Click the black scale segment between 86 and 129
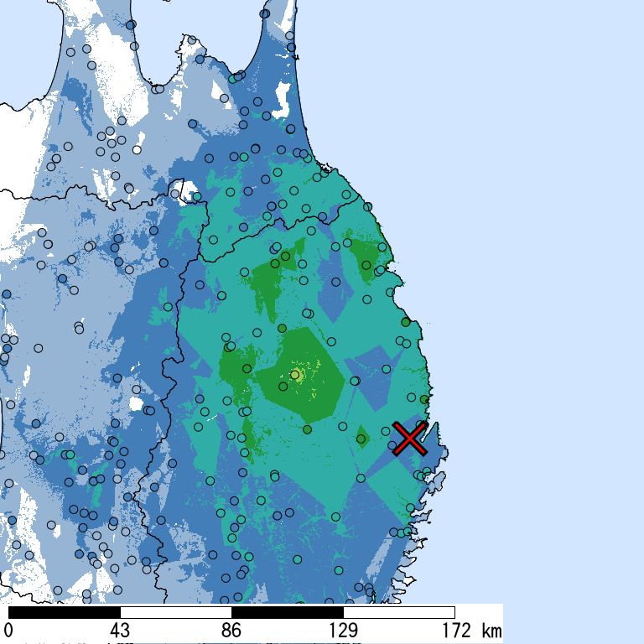This screenshot has height=644, width=644. tap(287, 612)
